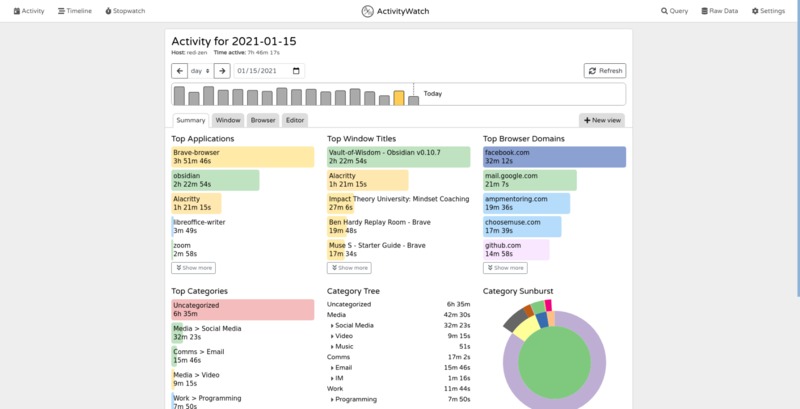Open Raw Data page

pos(719,11)
